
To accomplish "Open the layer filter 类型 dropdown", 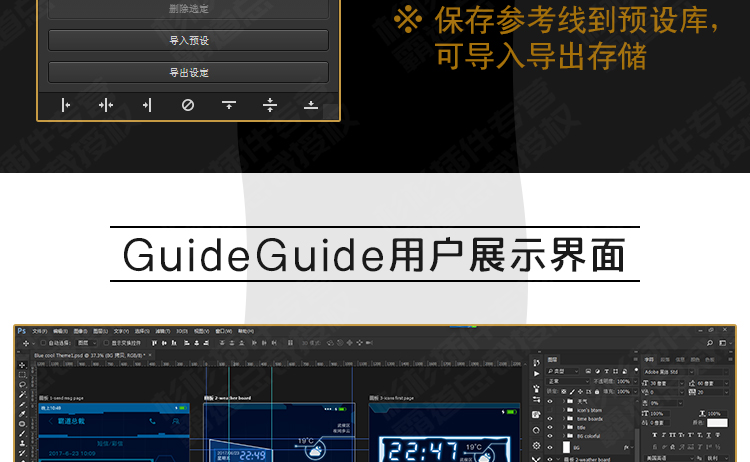I will [562, 371].
